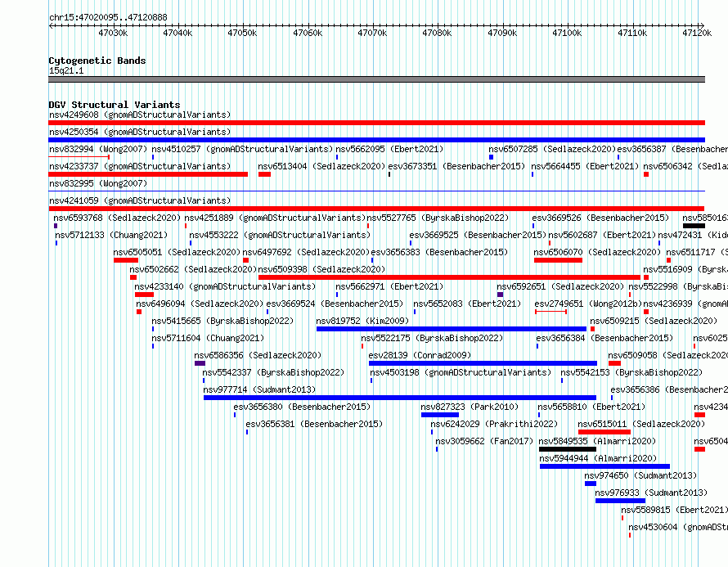Select the nsv976933 (Sudmant2013) blue bar
This screenshot has height=567, width=728.
tap(620, 501)
